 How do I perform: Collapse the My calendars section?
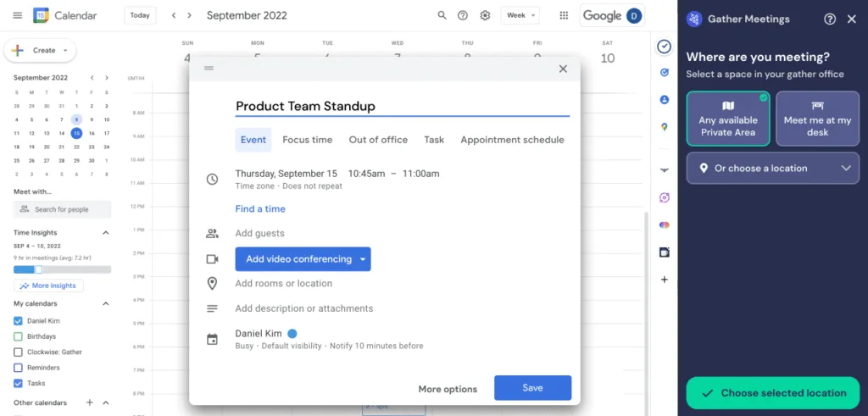(106, 303)
